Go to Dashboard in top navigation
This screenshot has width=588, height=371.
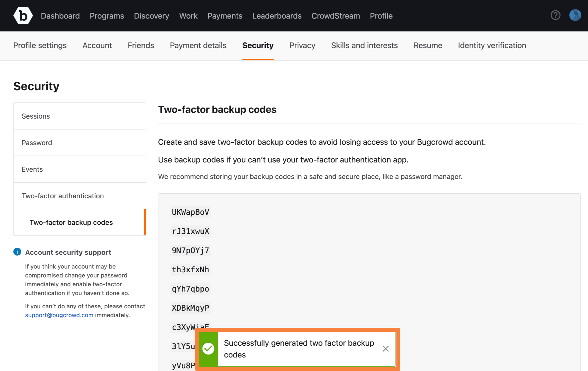(60, 16)
